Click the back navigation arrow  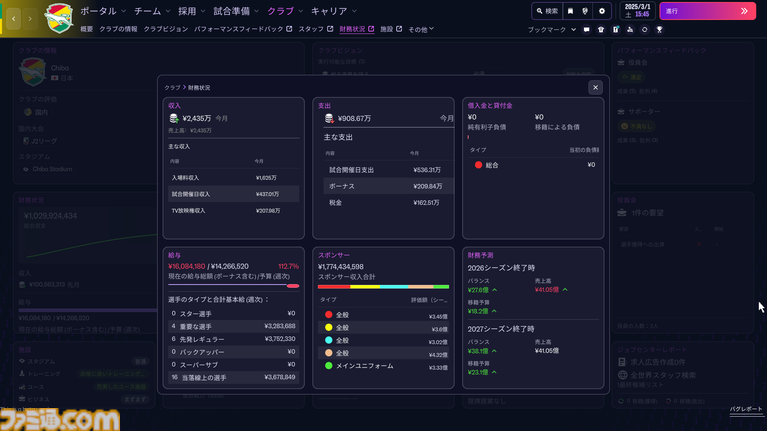coord(13,19)
